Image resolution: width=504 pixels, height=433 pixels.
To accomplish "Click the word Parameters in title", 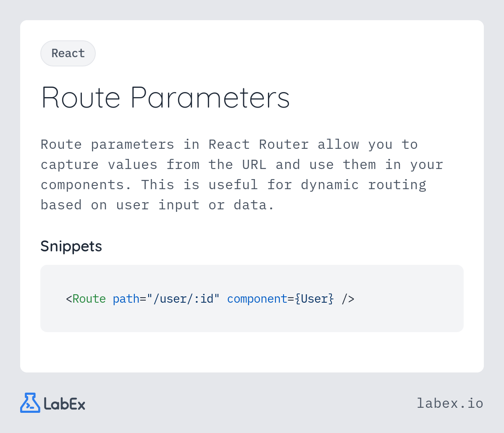I will pos(210,98).
